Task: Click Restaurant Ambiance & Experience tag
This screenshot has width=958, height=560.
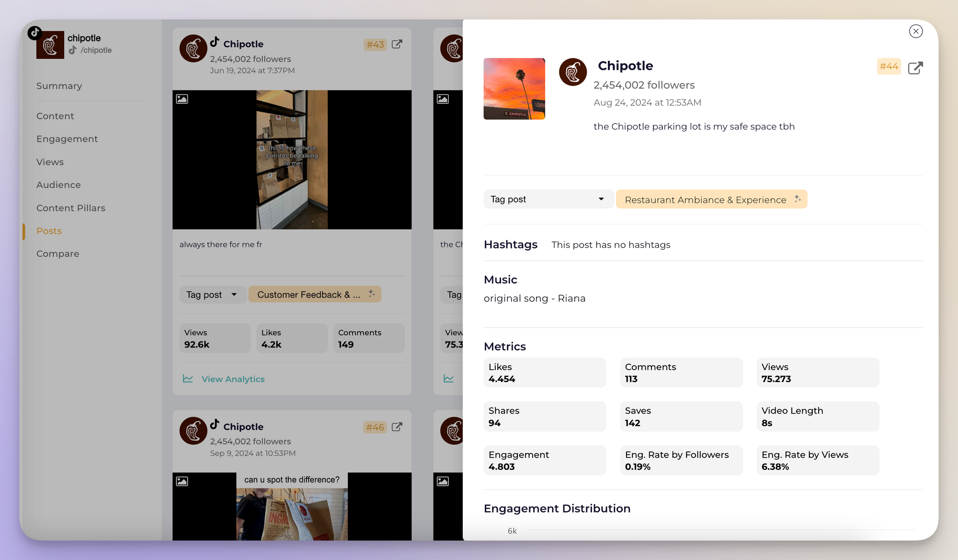Action: [x=711, y=199]
